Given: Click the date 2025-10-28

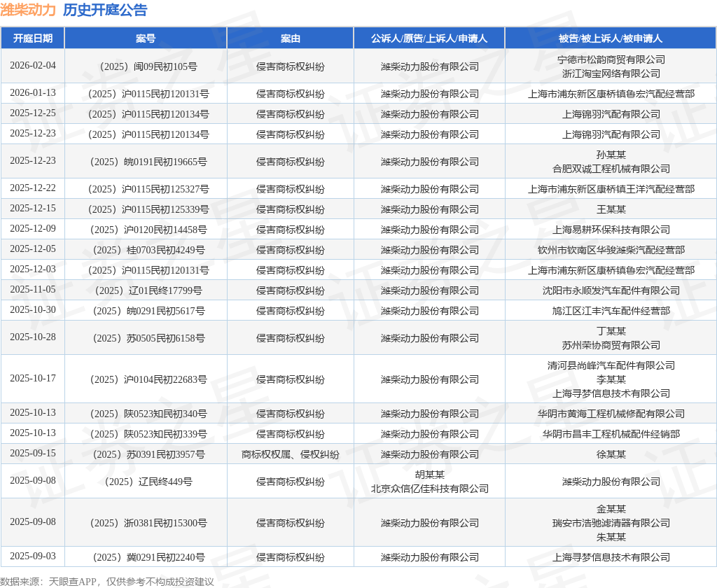Looking at the screenshot, I should pyautogui.click(x=33, y=337).
